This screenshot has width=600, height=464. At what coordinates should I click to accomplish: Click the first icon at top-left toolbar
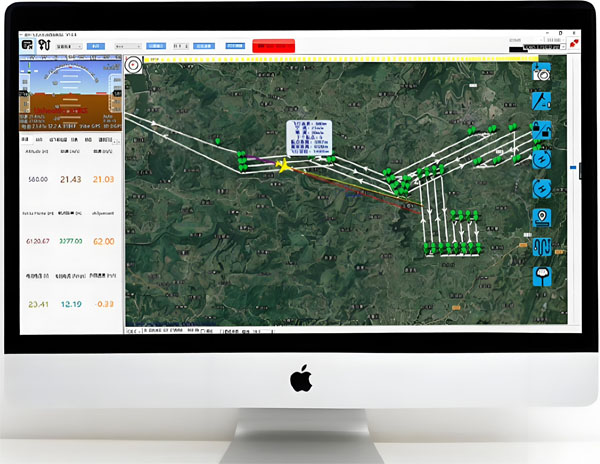click(x=26, y=46)
